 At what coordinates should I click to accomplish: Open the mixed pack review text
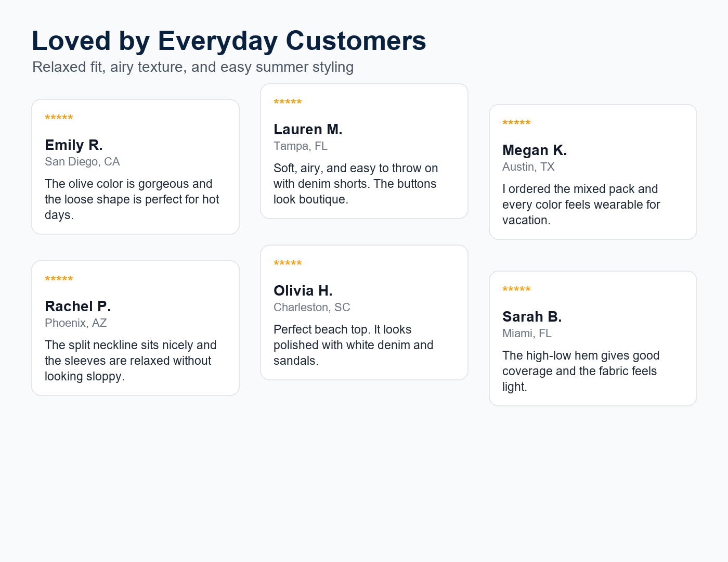(581, 205)
